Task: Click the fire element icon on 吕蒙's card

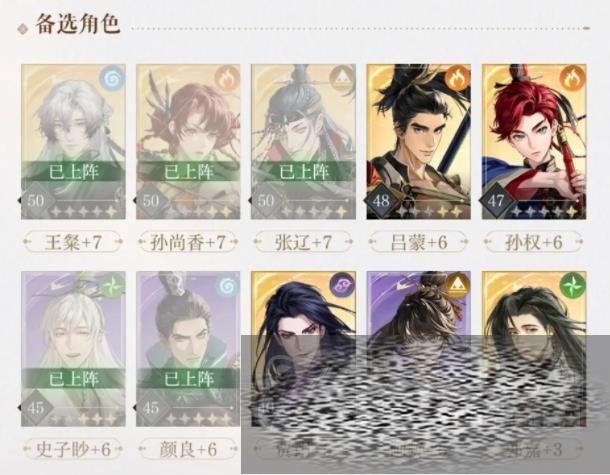Action: coord(457,79)
